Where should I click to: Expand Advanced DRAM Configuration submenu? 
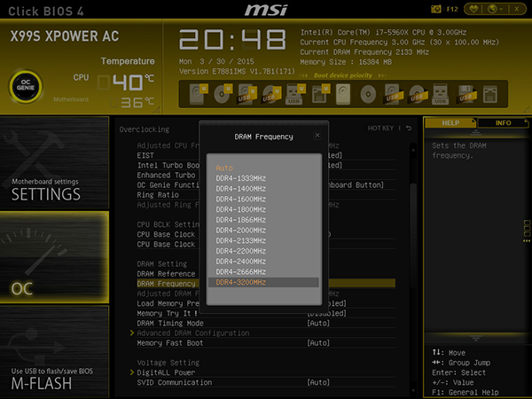pyautogui.click(x=192, y=333)
